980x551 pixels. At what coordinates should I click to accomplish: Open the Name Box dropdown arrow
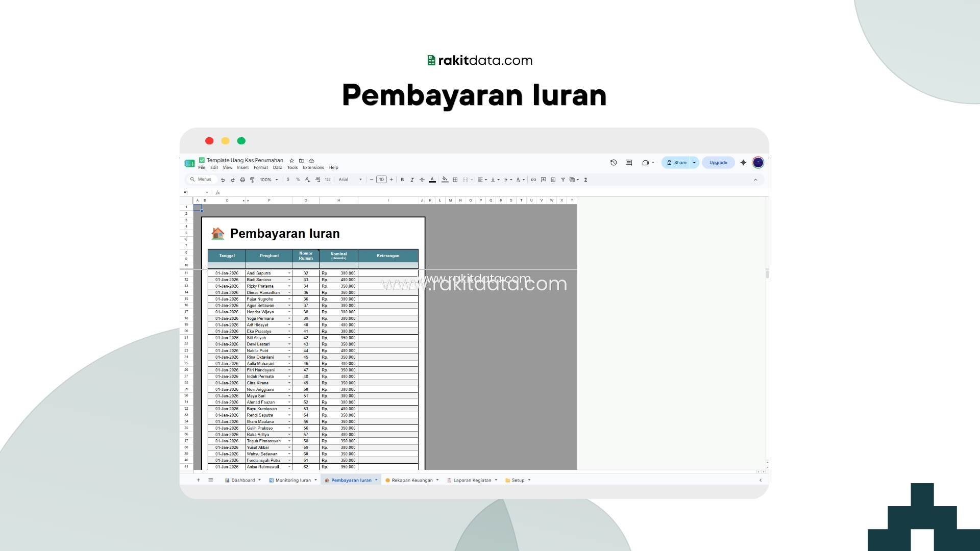tap(207, 192)
